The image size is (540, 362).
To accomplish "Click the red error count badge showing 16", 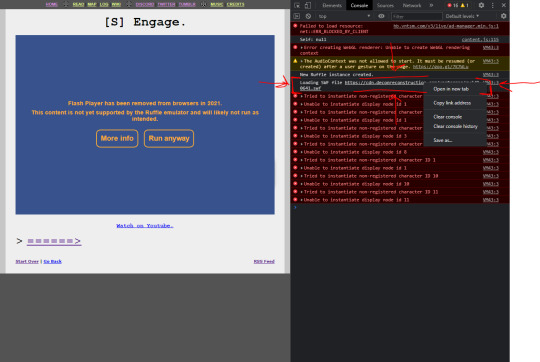I will click(x=453, y=5).
